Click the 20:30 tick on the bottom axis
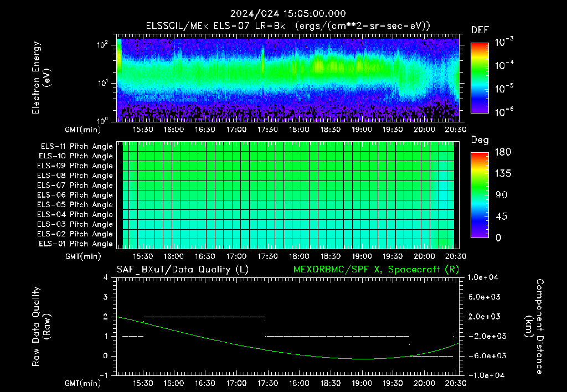Image resolution: width=567 pixels, height=392 pixels. [456, 383]
